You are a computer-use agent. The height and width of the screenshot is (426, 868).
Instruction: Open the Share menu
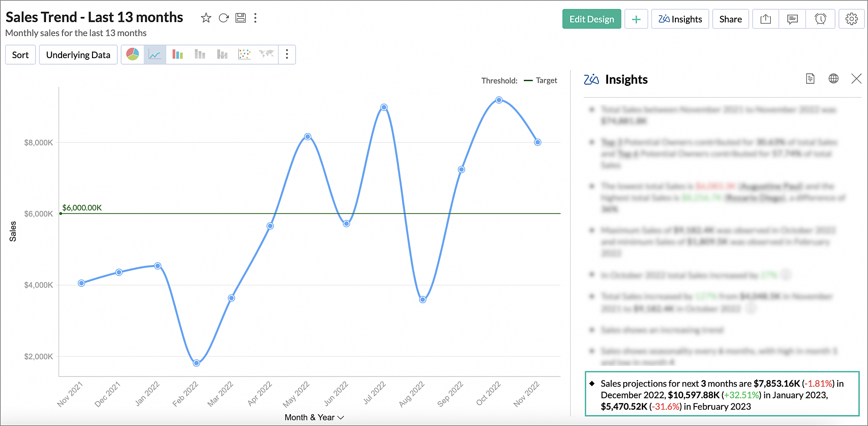coord(730,19)
